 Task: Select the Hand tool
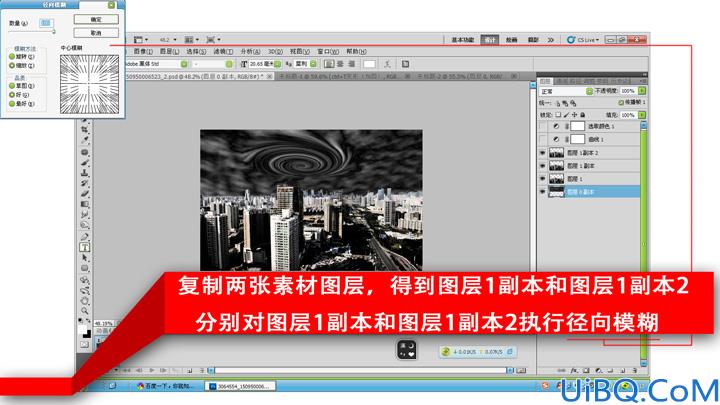click(85, 301)
